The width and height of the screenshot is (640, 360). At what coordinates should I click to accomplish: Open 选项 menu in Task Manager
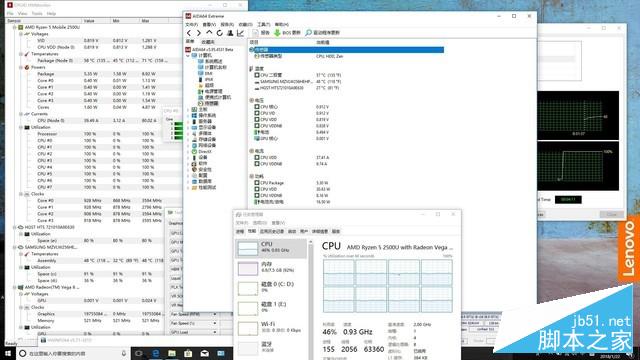[260, 223]
